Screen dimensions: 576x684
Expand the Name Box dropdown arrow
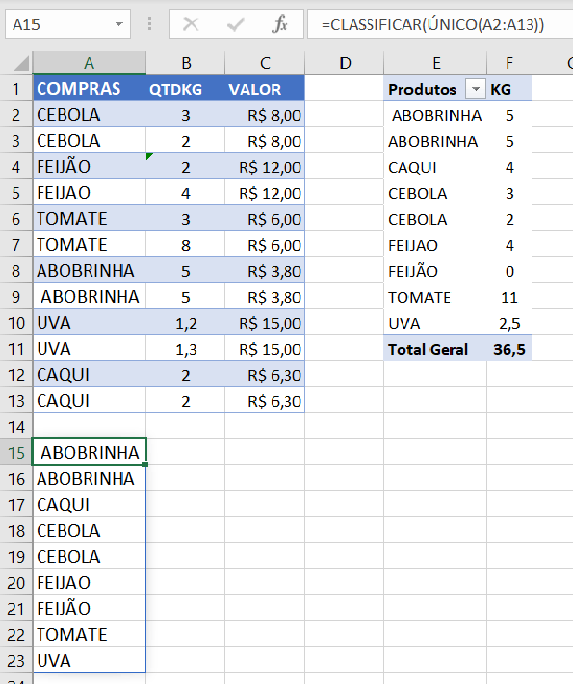[119, 24]
